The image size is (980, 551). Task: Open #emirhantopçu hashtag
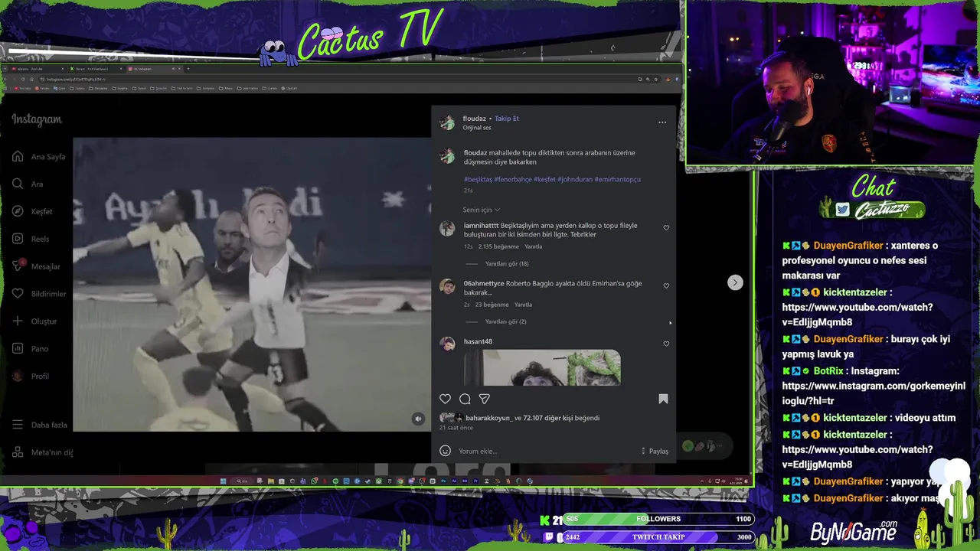point(618,179)
